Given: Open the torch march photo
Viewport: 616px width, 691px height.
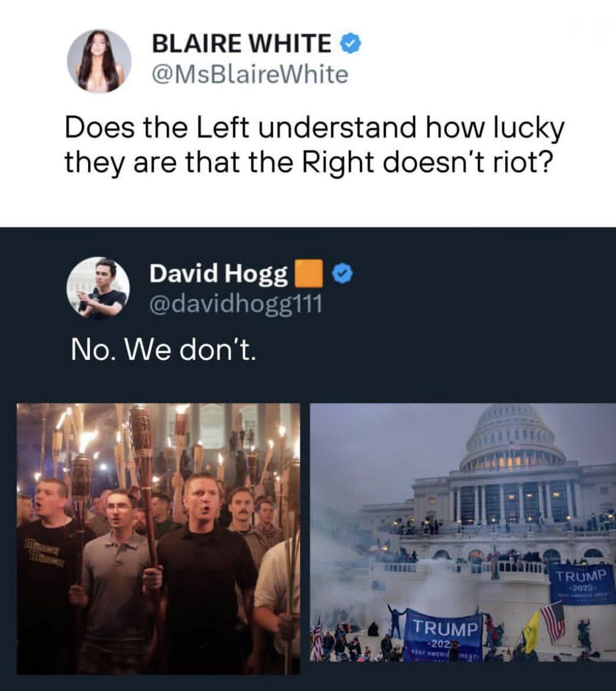Looking at the screenshot, I should (x=159, y=538).
